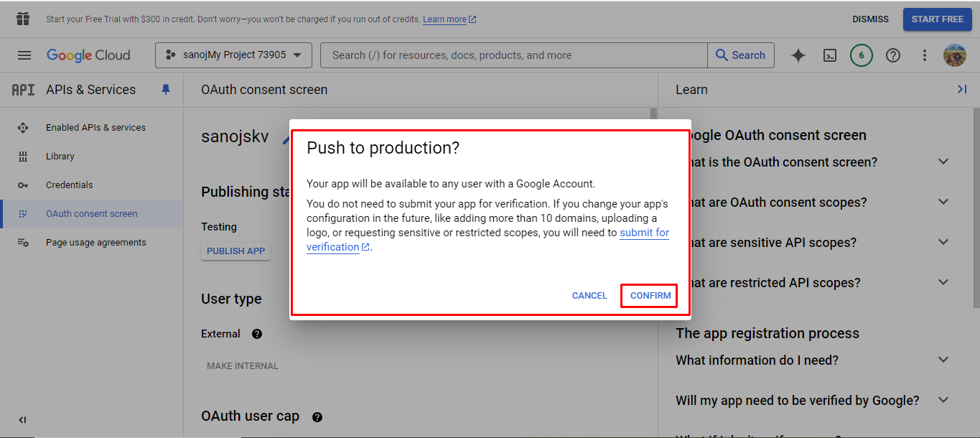Collapse the Learn panel arrow icon
The width and height of the screenshot is (980, 438).
click(x=962, y=89)
